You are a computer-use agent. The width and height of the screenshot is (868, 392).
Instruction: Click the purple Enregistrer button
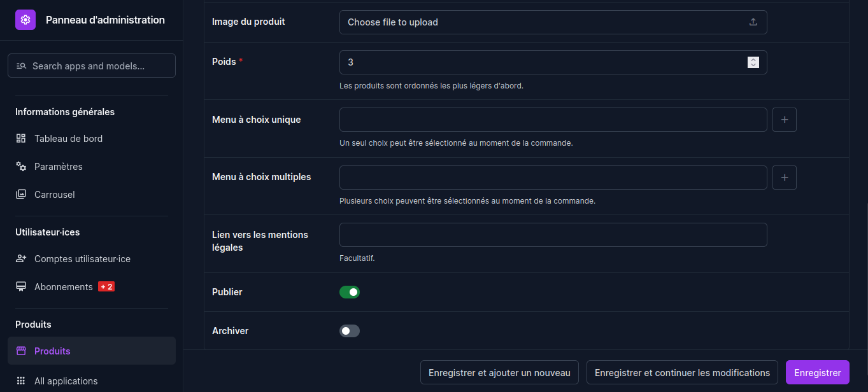pyautogui.click(x=817, y=373)
